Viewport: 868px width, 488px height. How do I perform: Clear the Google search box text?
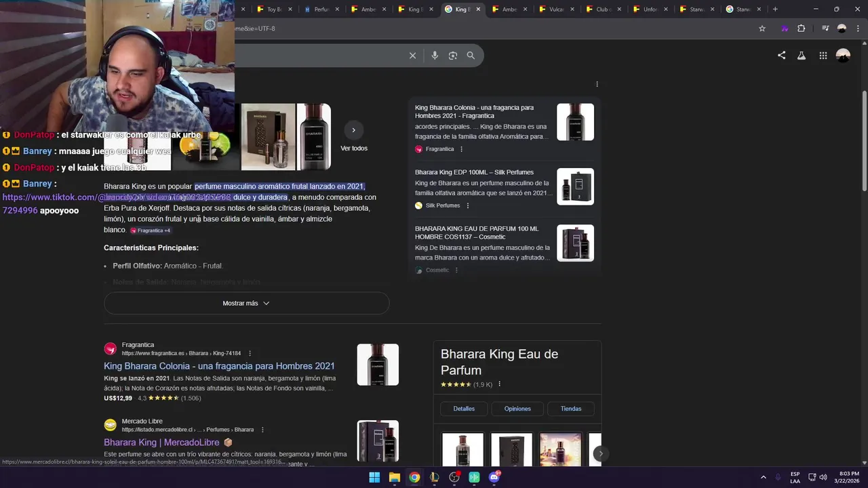(x=412, y=56)
